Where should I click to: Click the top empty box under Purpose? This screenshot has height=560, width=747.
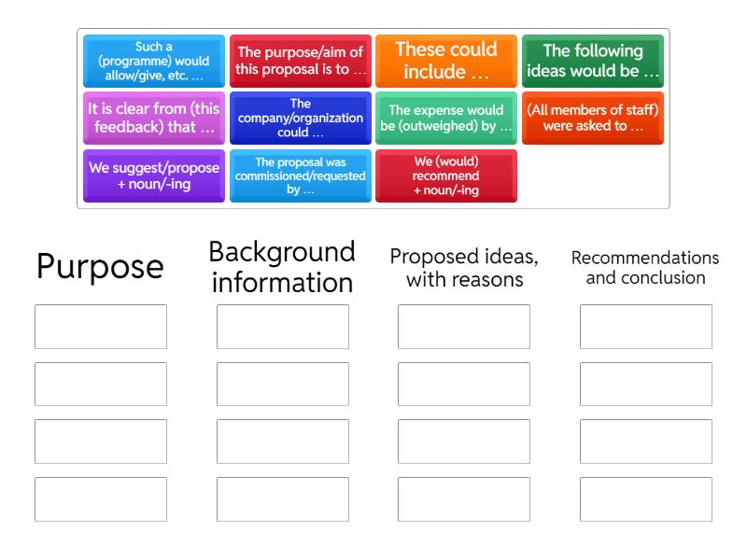pos(101,327)
